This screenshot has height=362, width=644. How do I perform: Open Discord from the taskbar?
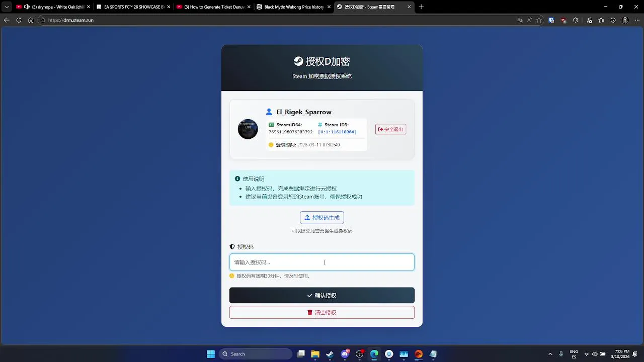point(345,354)
